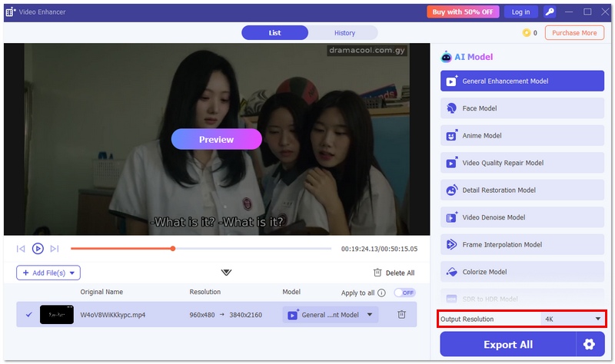Open the hamburger menu in title bar
This screenshot has height=364, width=615.
568,12
